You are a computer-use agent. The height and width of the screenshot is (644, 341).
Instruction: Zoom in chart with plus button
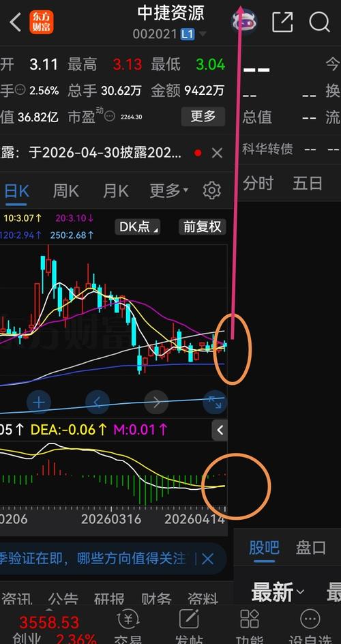[39, 402]
